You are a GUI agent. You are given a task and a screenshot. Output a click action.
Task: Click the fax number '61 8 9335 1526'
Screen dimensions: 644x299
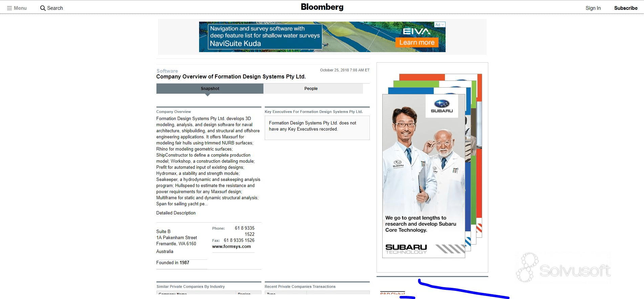pyautogui.click(x=239, y=240)
